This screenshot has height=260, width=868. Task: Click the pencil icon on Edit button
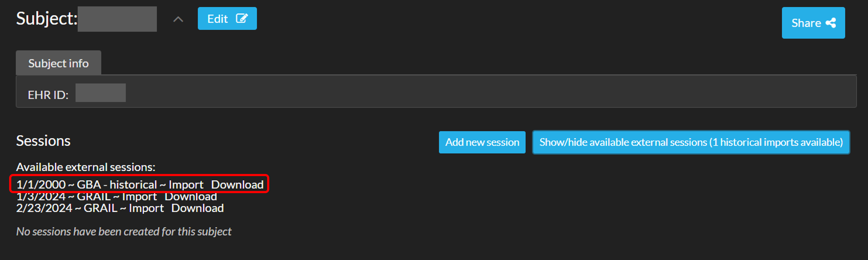(242, 18)
